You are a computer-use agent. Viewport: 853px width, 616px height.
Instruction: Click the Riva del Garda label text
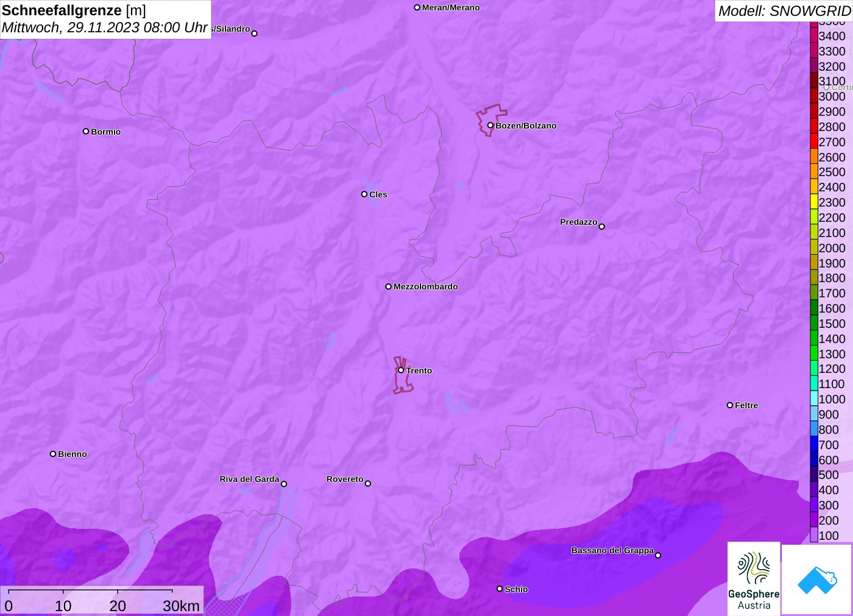(249, 479)
